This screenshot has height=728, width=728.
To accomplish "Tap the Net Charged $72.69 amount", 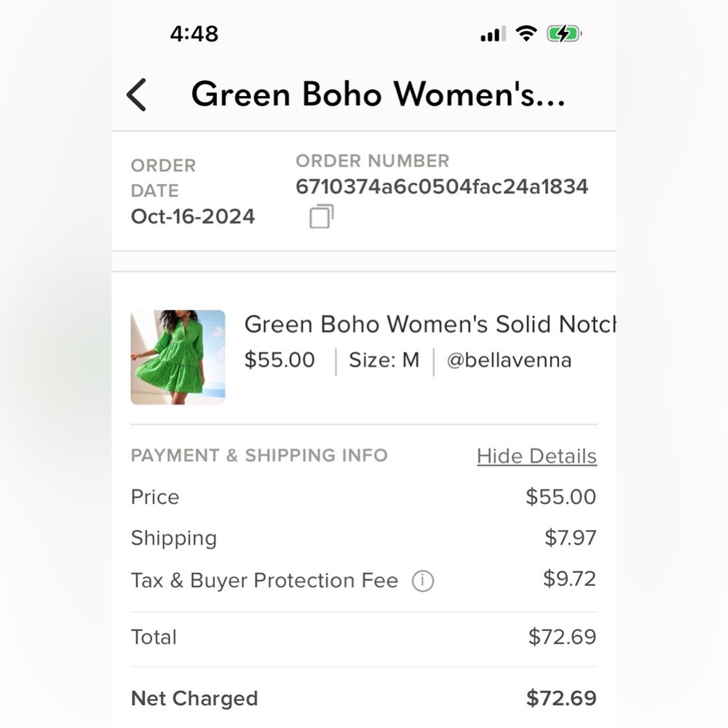I will click(x=561, y=698).
